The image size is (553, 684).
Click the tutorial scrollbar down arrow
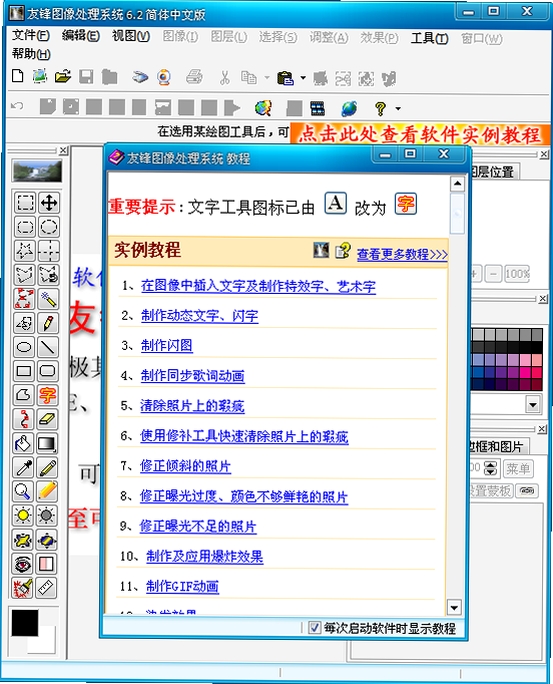(454, 607)
